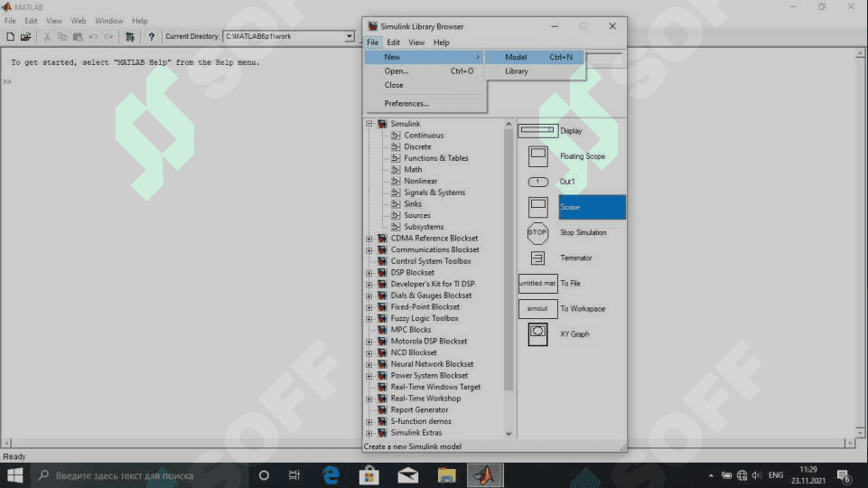Expand the DSP Blockset node

369,273
